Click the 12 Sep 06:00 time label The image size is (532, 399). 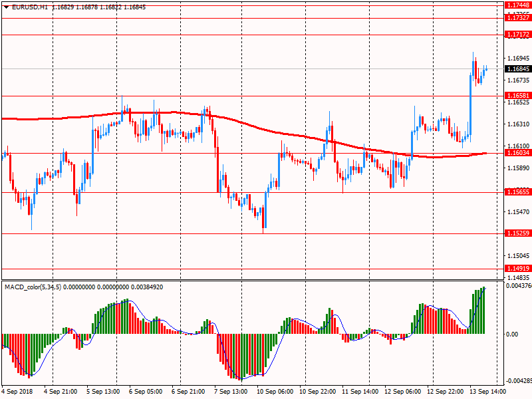pyautogui.click(x=403, y=392)
